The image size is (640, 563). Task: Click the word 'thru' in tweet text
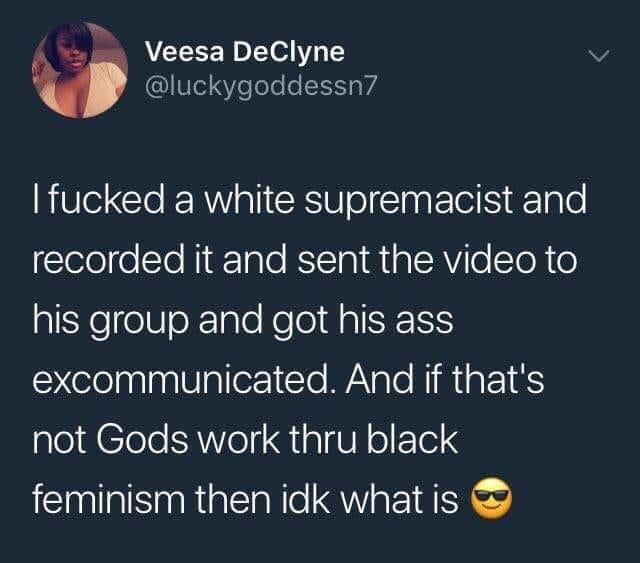tap(322, 438)
